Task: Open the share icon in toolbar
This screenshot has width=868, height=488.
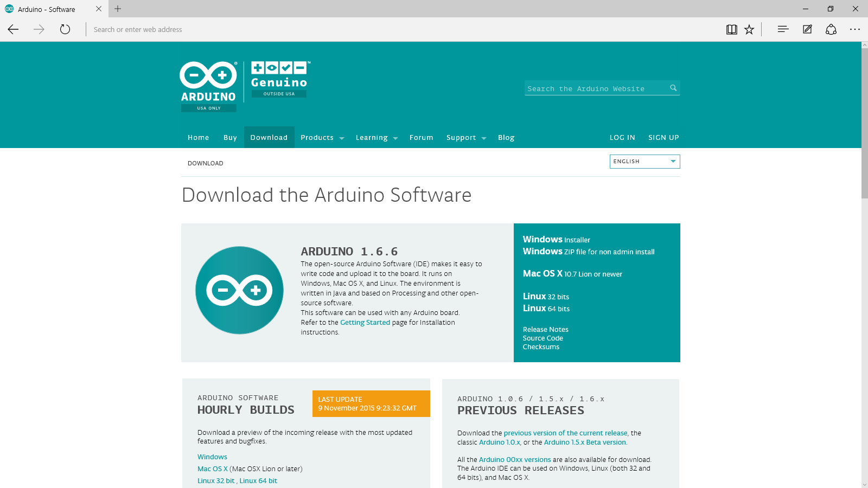Action: pos(831,29)
